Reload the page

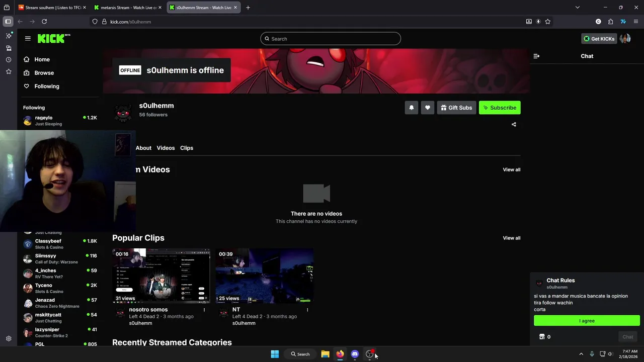pos(44,22)
